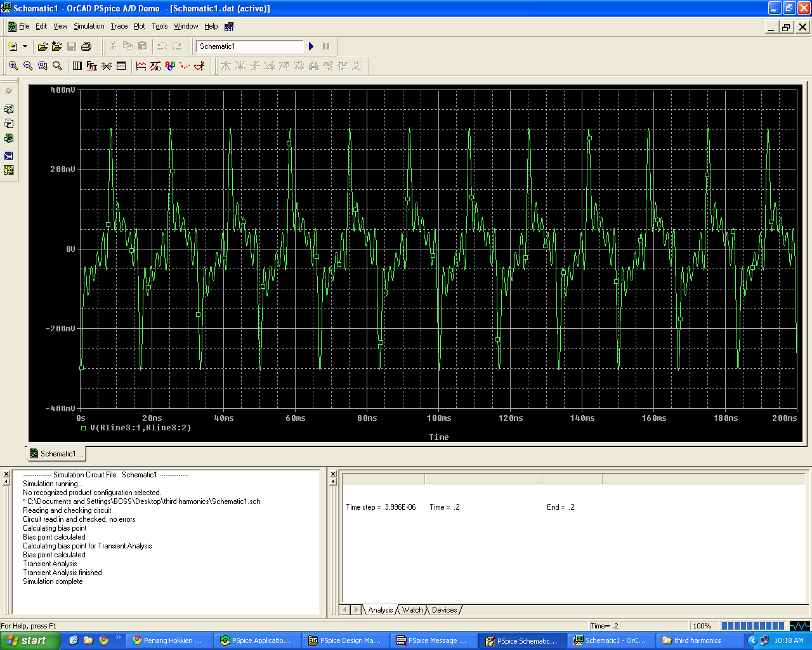Toggle the cursor display icon
This screenshot has height=650, width=812.
point(199,65)
